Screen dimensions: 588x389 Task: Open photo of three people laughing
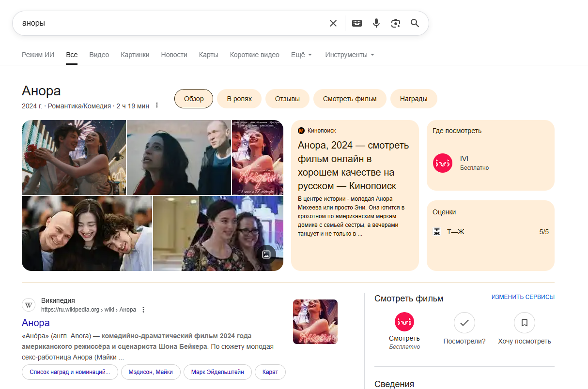(87, 233)
